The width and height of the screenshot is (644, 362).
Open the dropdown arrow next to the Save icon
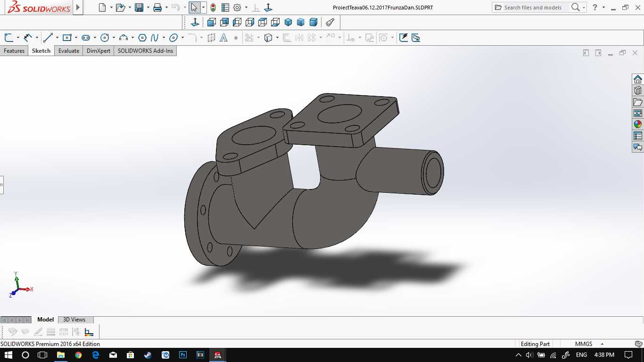[x=148, y=8]
